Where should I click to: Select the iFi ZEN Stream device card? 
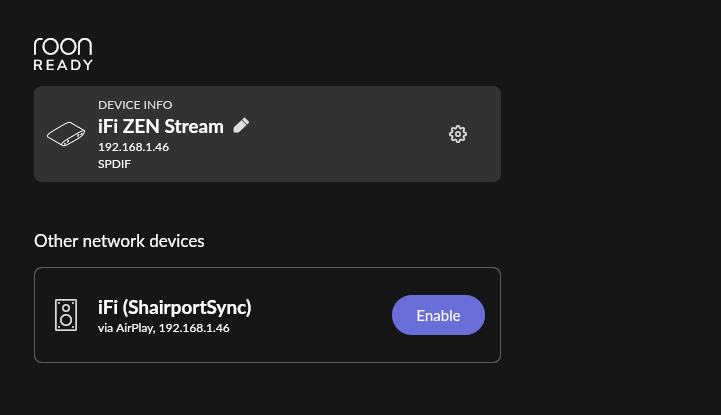pos(267,134)
